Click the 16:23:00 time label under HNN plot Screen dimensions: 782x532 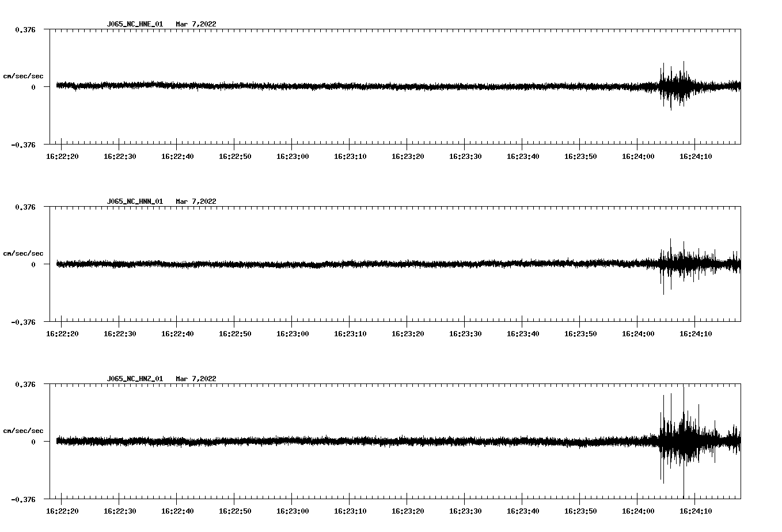293,334
